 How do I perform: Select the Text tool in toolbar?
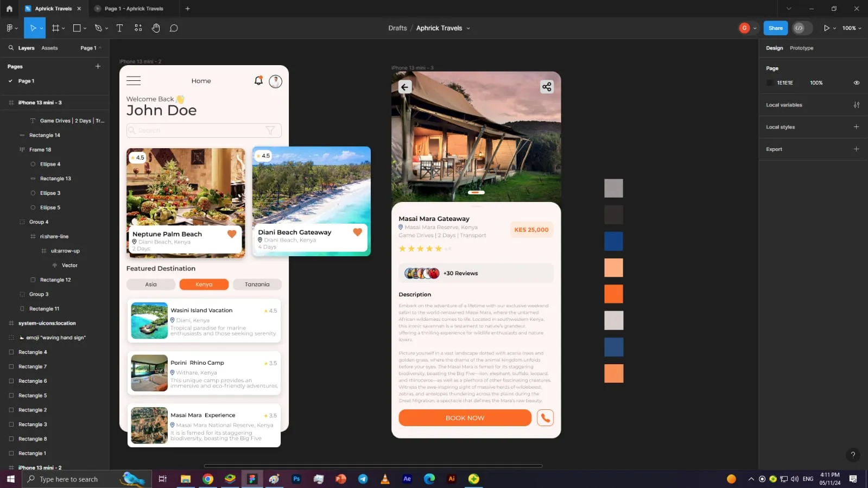tap(119, 28)
